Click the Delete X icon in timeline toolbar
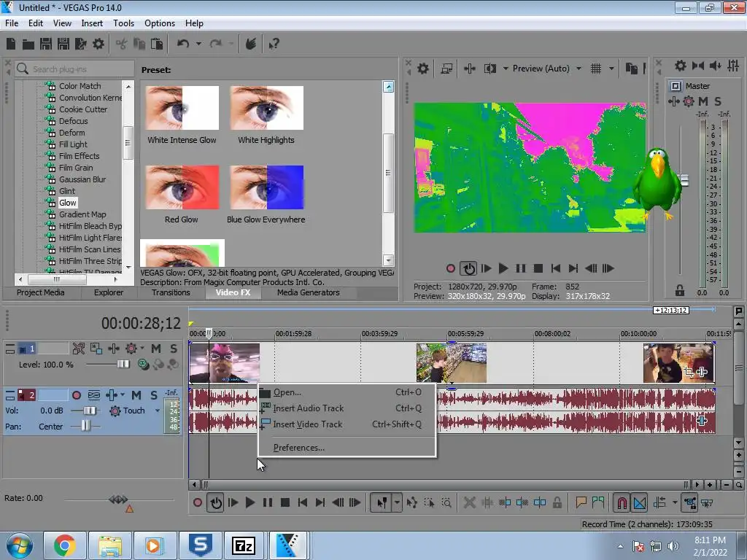Viewport: 747px width, 560px height. 469,503
